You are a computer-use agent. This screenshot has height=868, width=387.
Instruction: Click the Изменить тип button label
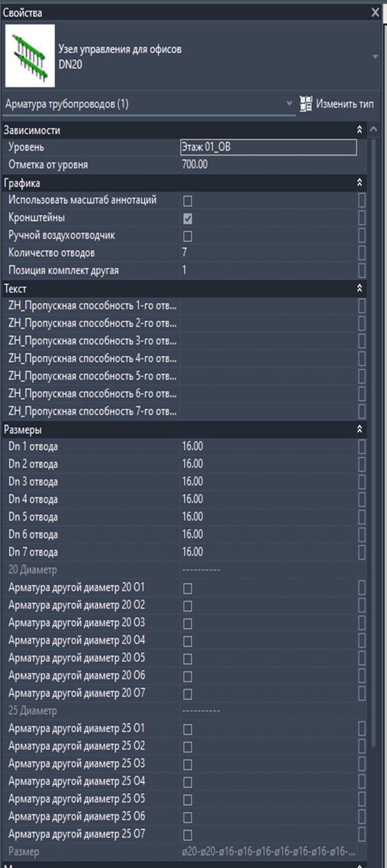pos(345,104)
